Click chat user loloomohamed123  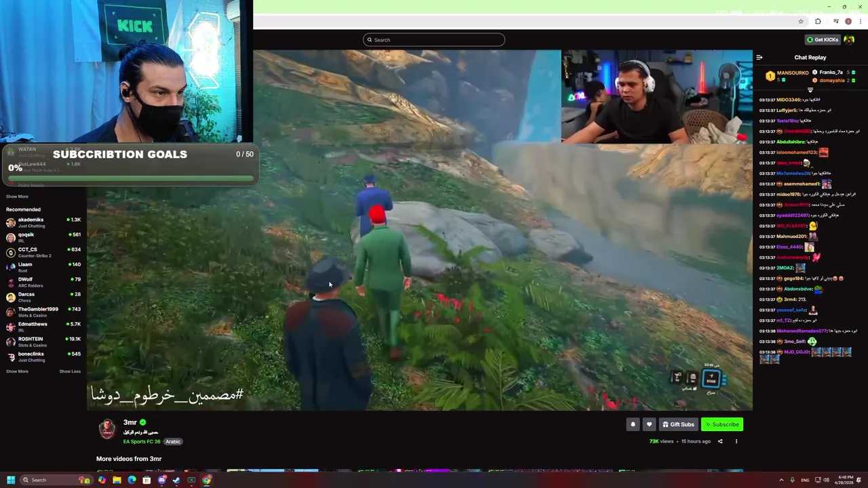click(x=797, y=152)
